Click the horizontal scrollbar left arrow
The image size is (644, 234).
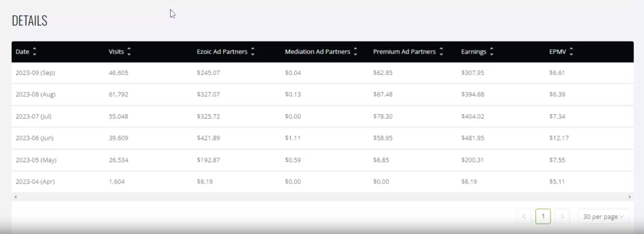16,197
